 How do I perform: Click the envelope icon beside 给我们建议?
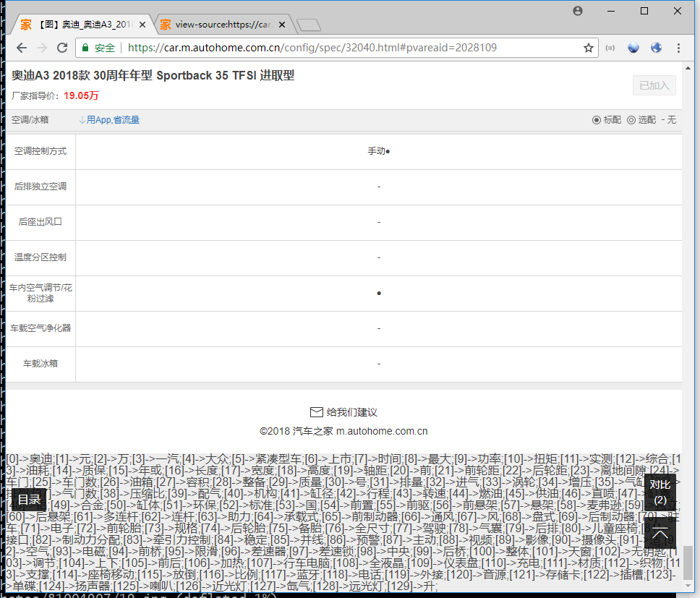[317, 412]
